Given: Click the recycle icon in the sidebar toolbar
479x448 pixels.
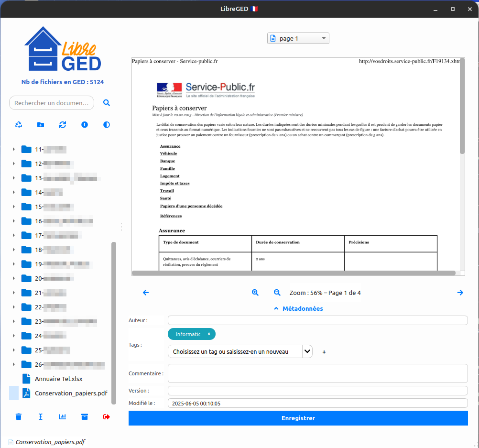Looking at the screenshot, I should coord(19,125).
